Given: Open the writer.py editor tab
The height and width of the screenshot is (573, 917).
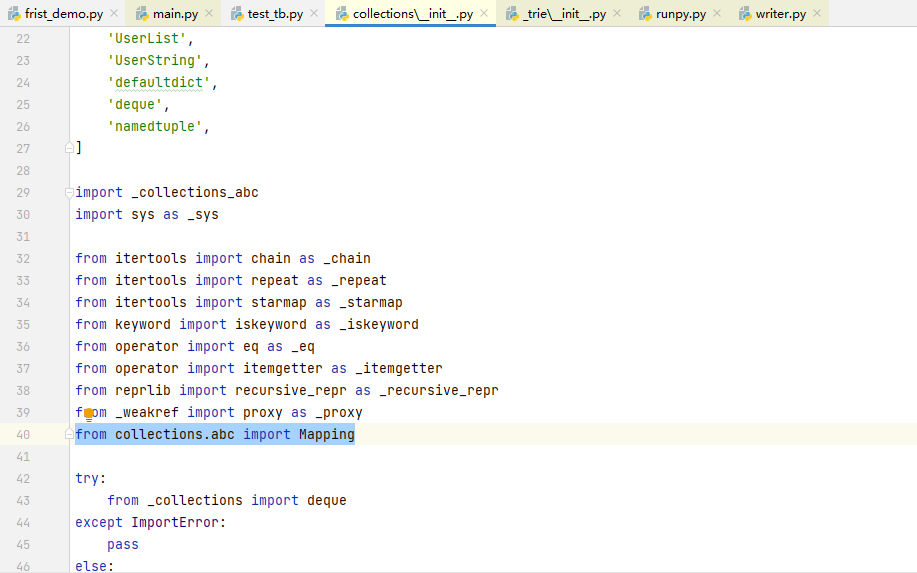Looking at the screenshot, I should pos(781,13).
